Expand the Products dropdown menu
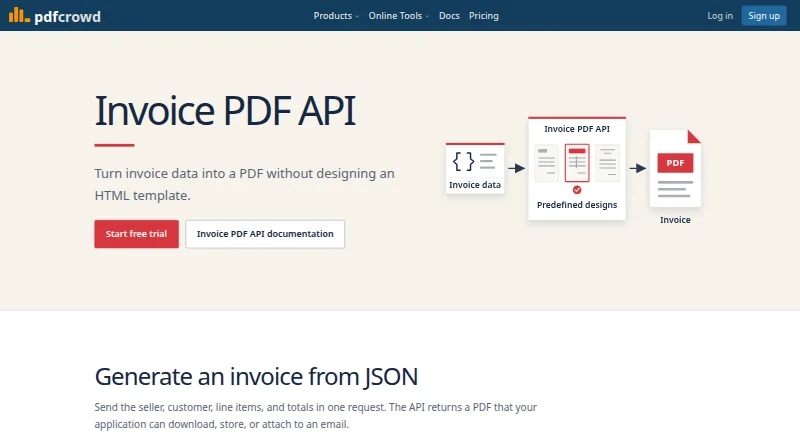Image resolution: width=800 pixels, height=440 pixels. click(336, 16)
